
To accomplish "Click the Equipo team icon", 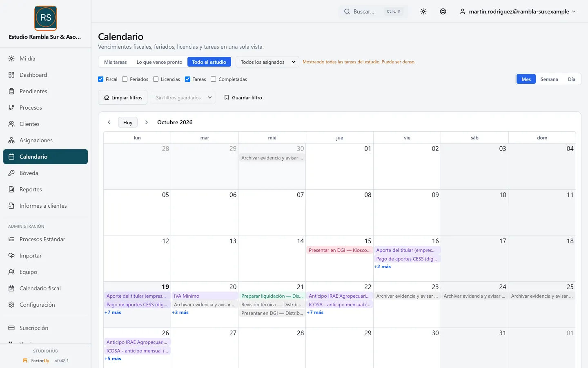I will [x=11, y=272].
